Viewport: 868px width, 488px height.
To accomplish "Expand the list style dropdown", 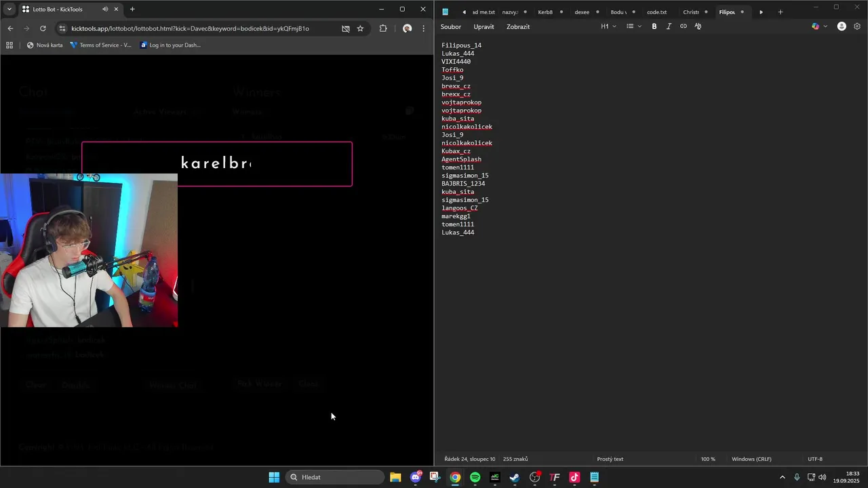I will click(x=634, y=26).
